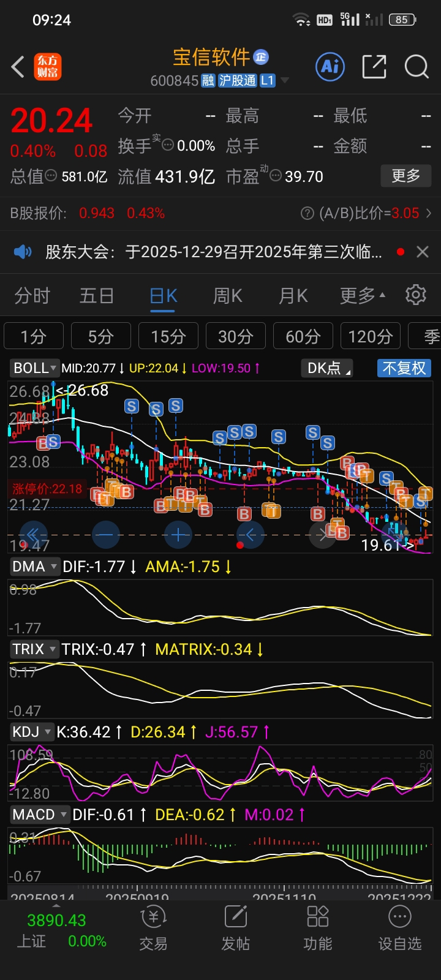The height and width of the screenshot is (980, 441).
Task: Select 120分 period button
Action: 371,336
